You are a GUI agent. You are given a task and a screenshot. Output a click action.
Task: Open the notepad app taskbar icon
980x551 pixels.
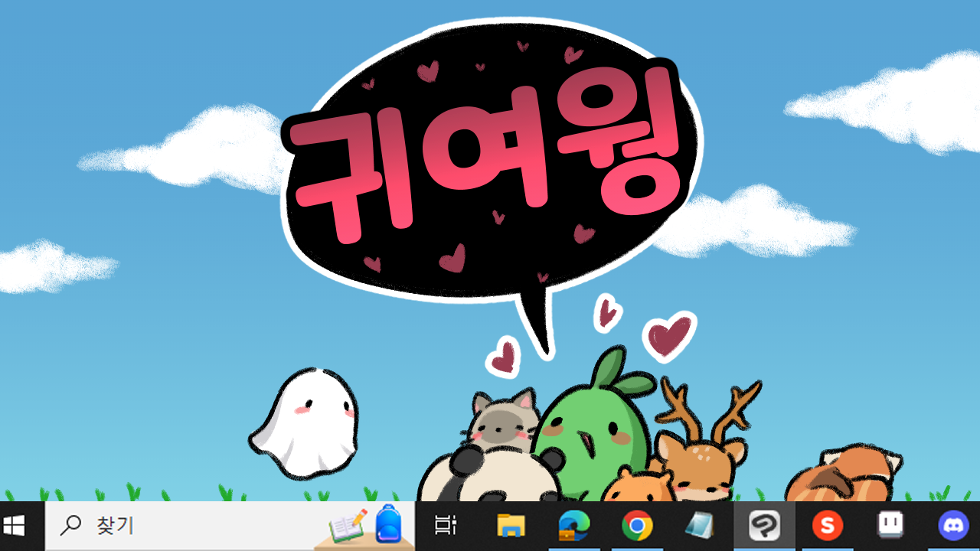[x=700, y=526]
